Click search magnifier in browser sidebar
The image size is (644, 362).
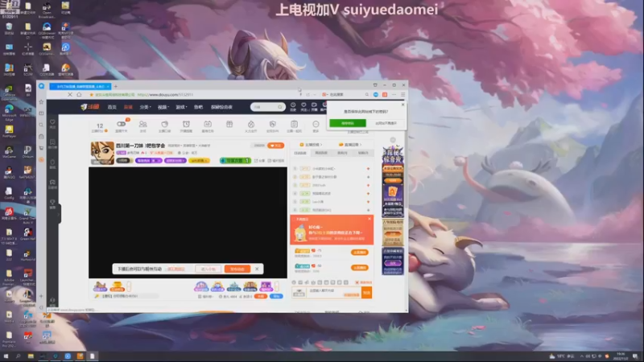tap(41, 125)
